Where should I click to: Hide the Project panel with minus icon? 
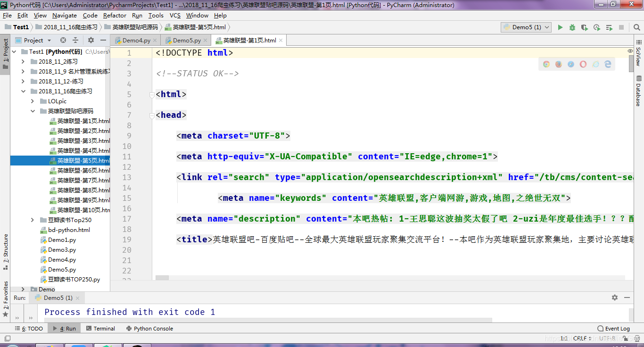[103, 40]
